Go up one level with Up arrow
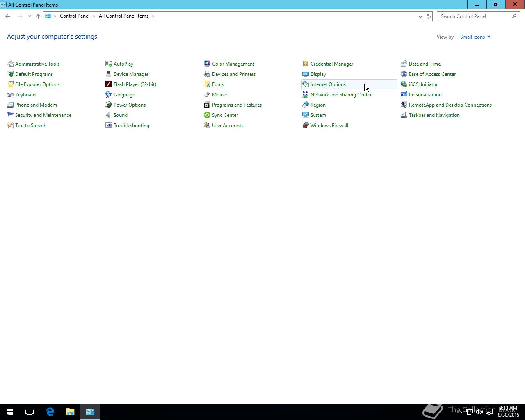This screenshot has width=525, height=420. tap(38, 16)
